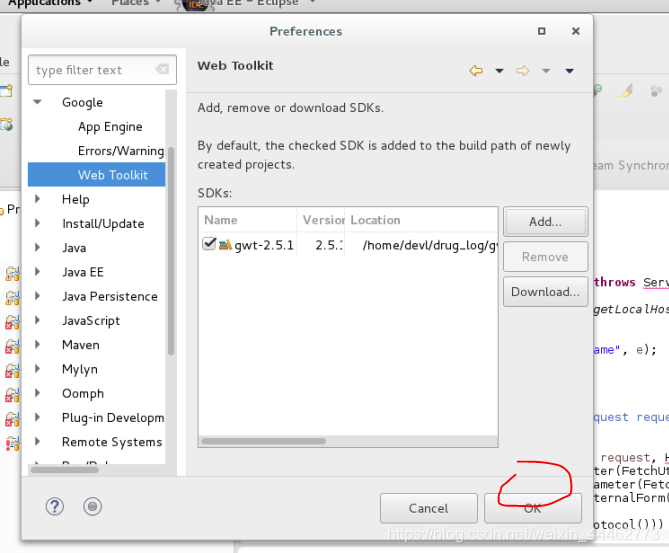The height and width of the screenshot is (553, 669).
Task: Expand the Install/Update node
Action: [x=38, y=223]
